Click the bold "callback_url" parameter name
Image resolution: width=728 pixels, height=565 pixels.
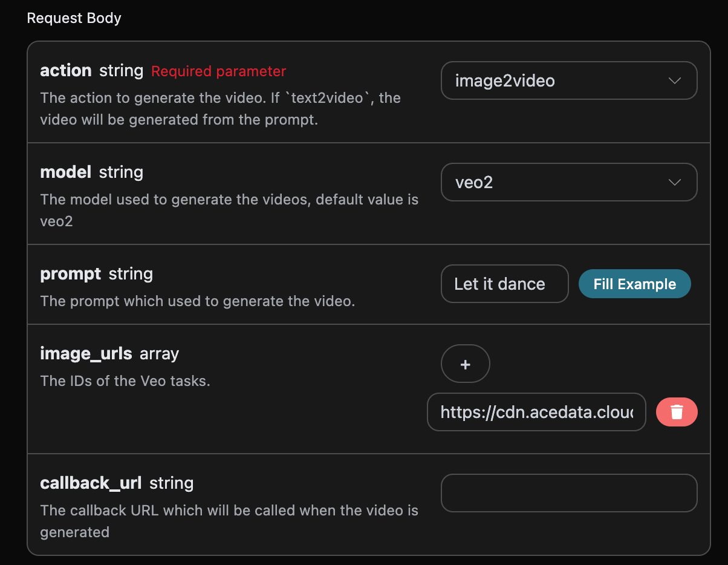click(x=91, y=483)
